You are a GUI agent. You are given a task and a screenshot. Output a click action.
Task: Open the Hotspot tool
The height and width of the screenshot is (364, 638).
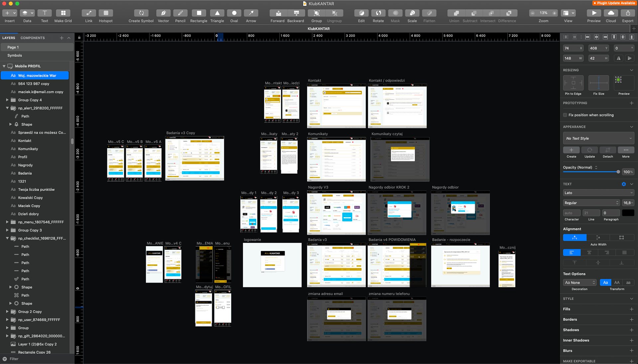click(x=106, y=13)
